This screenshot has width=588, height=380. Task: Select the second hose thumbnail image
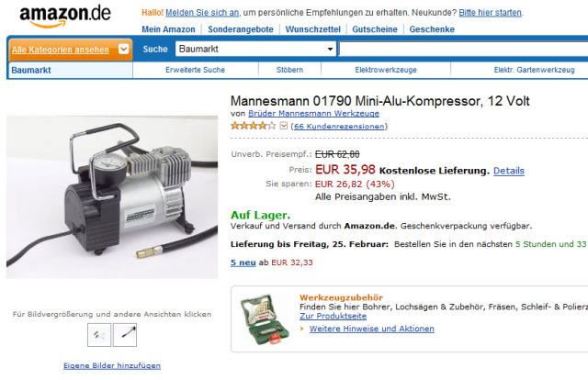(125, 335)
